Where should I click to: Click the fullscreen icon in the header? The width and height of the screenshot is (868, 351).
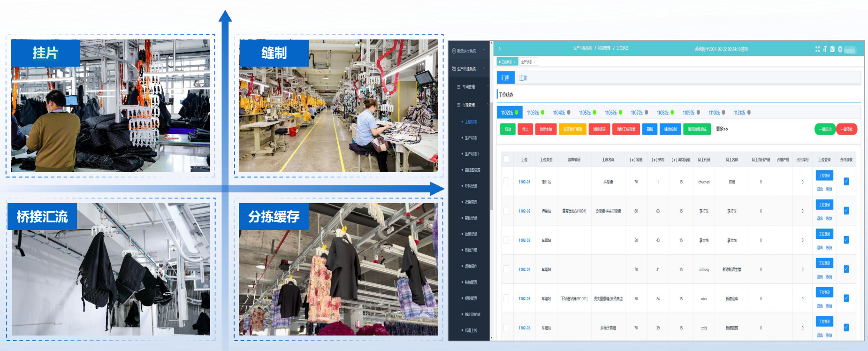(817, 49)
